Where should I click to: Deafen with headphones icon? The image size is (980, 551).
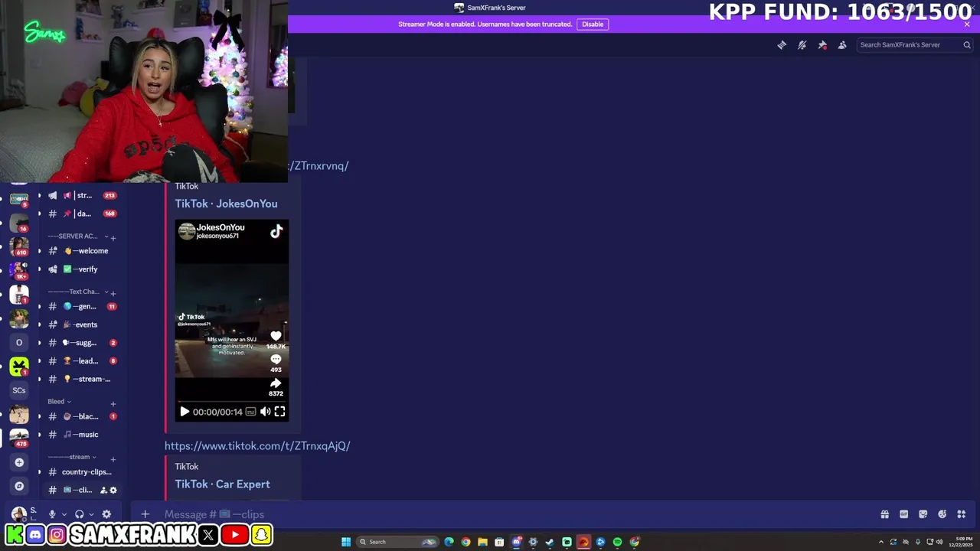click(79, 514)
